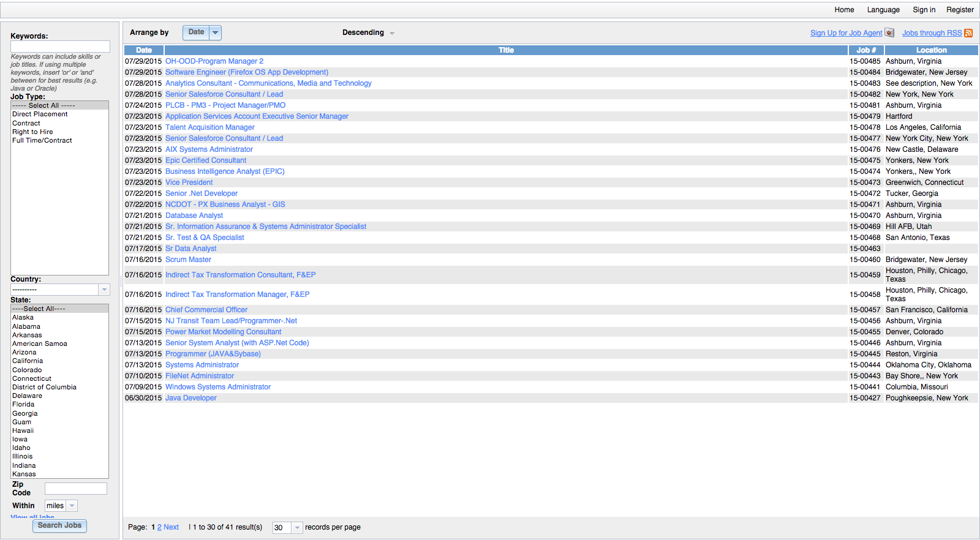Image resolution: width=980 pixels, height=540 pixels.
Task: Click the Job # column header
Action: (865, 50)
